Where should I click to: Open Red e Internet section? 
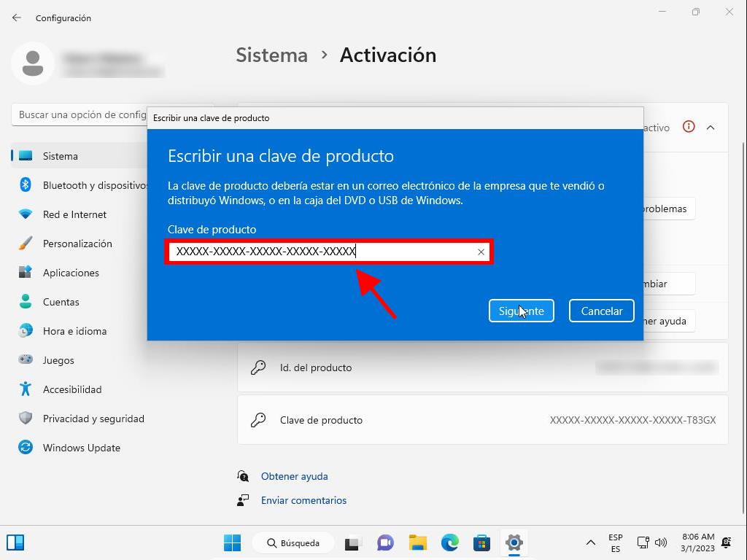point(74,214)
